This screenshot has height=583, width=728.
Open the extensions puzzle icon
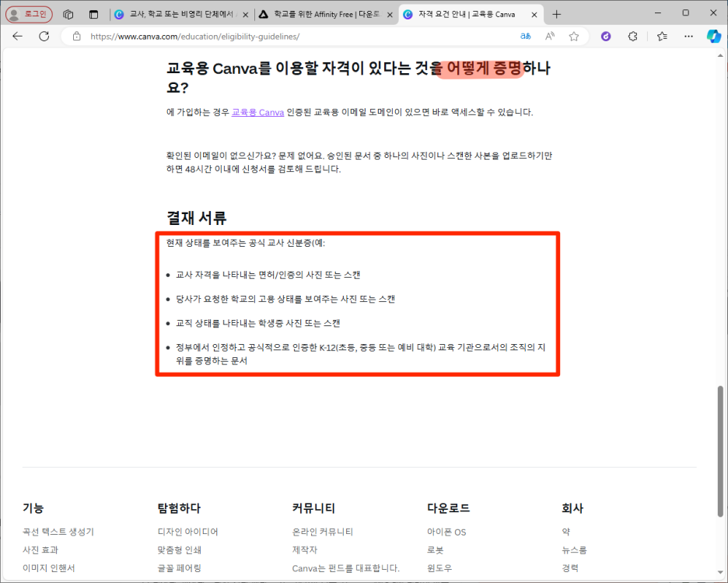[x=632, y=37]
